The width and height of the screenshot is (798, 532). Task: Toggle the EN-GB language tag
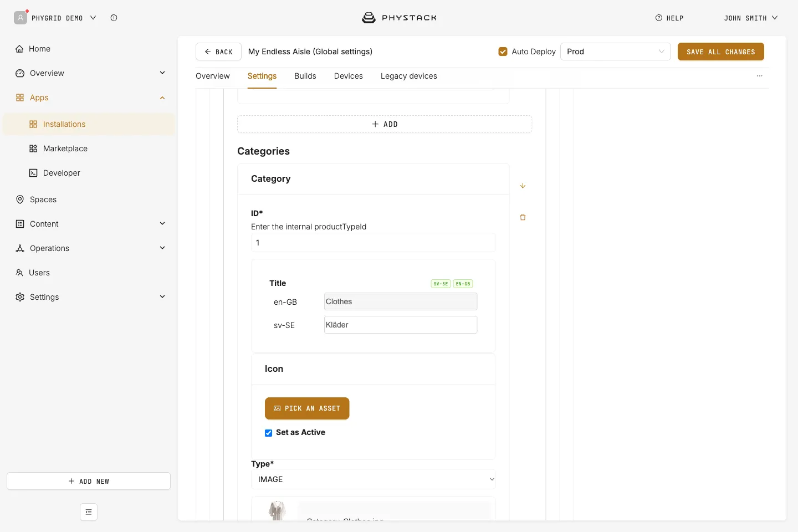(x=463, y=284)
